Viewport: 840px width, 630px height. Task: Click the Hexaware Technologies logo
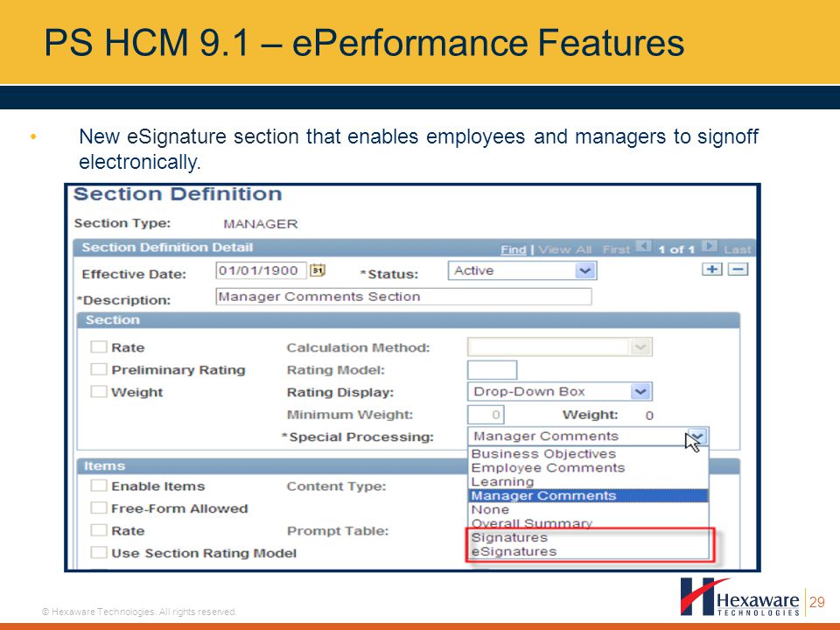pos(741,597)
